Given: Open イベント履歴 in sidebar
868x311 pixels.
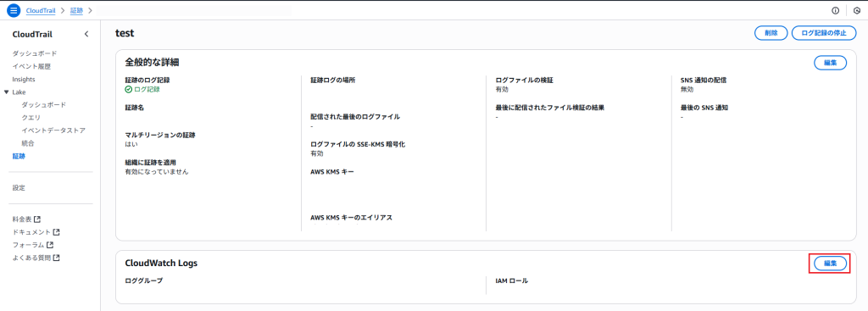Looking at the screenshot, I should pyautogui.click(x=31, y=66).
